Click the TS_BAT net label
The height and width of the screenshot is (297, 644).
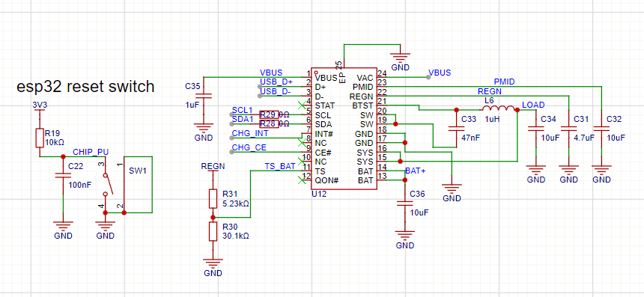[280, 166]
